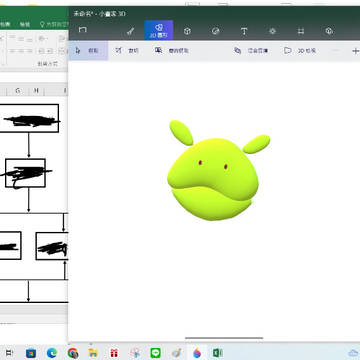Click the 裁切 (Crop) button
This screenshot has width=360, height=360.
(x=127, y=51)
